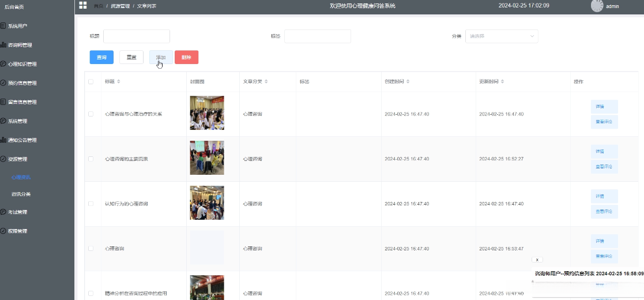The width and height of the screenshot is (644, 300).
Task: Check the row titled 心理咨询
Action: (x=91, y=248)
